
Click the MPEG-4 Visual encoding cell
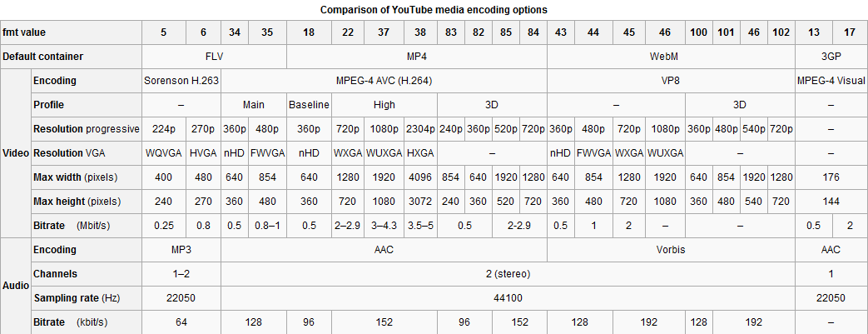tap(831, 81)
